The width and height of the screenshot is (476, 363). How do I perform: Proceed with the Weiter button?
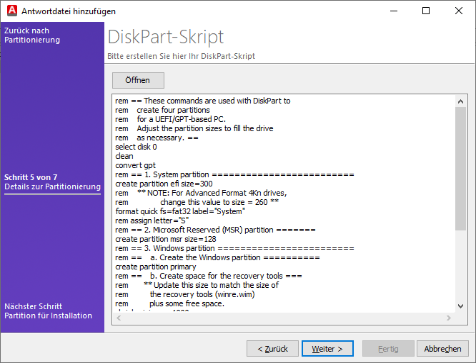(327, 349)
